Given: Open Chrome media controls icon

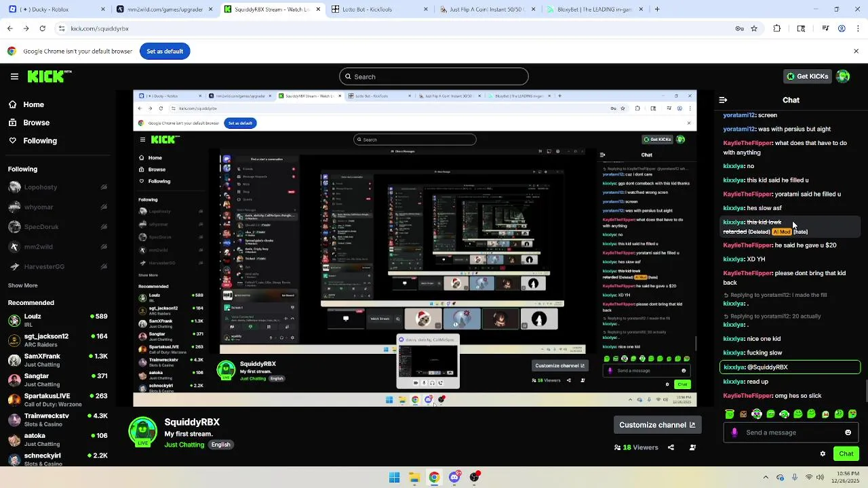Looking at the screenshot, I should click(825, 28).
